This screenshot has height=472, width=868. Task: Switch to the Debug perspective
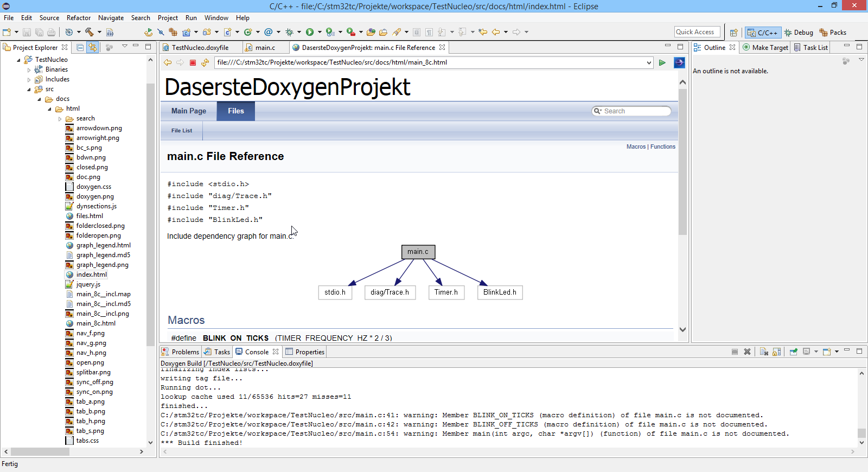(x=799, y=33)
